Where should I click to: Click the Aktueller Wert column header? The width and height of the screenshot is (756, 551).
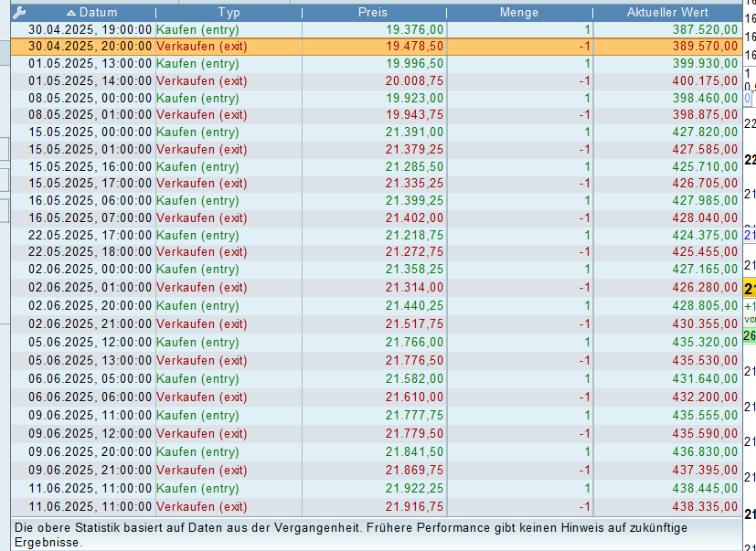667,13
